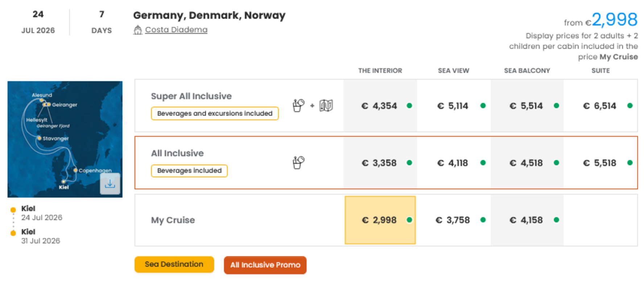Screen dimensions: 644x290
Task: Select All Inclusive Sea View price €4,118
Action: point(453,163)
